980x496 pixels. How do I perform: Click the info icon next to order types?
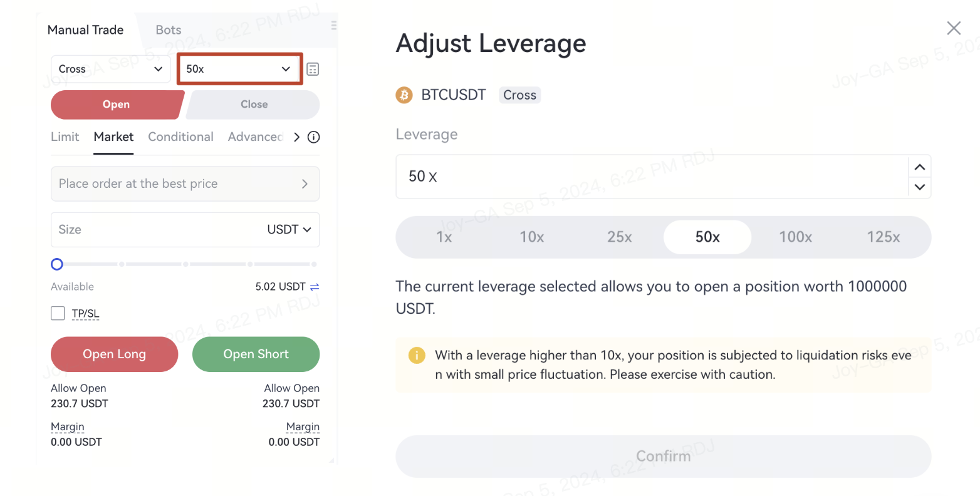[x=314, y=137]
